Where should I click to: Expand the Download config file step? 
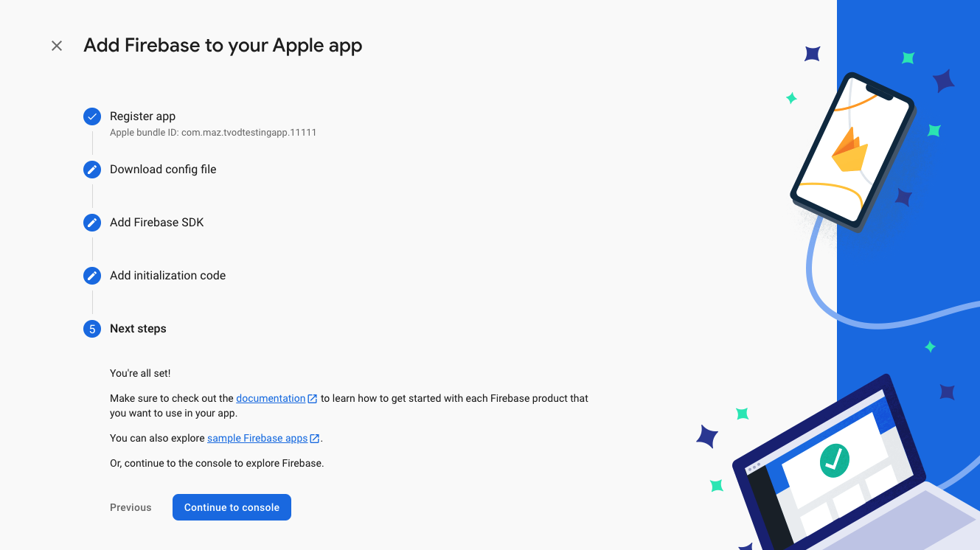163,170
